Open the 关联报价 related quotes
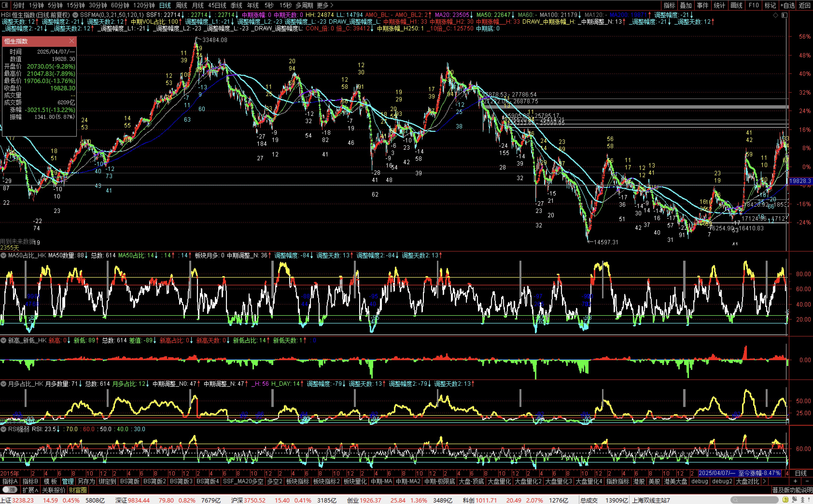 point(54,490)
